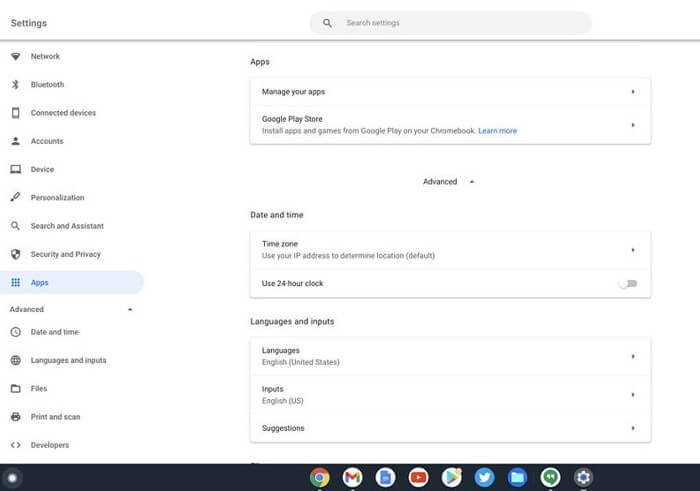Collapse the Advanced section in the main panel
This screenshot has height=491, width=700.
coord(449,182)
